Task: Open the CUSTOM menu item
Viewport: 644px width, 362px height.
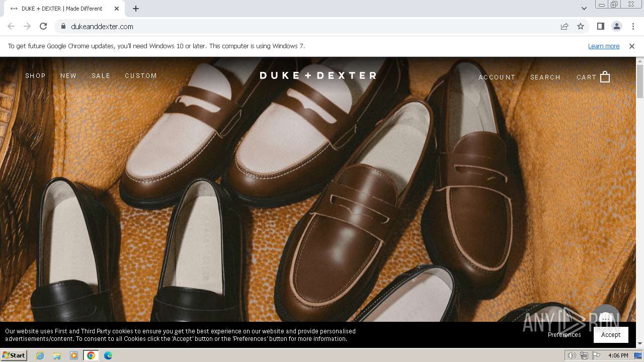Action: click(x=141, y=76)
